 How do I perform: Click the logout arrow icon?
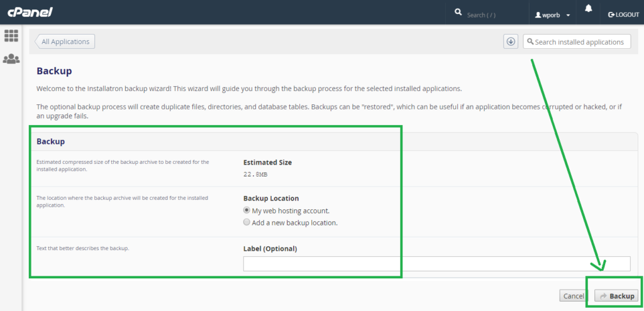pos(611,15)
